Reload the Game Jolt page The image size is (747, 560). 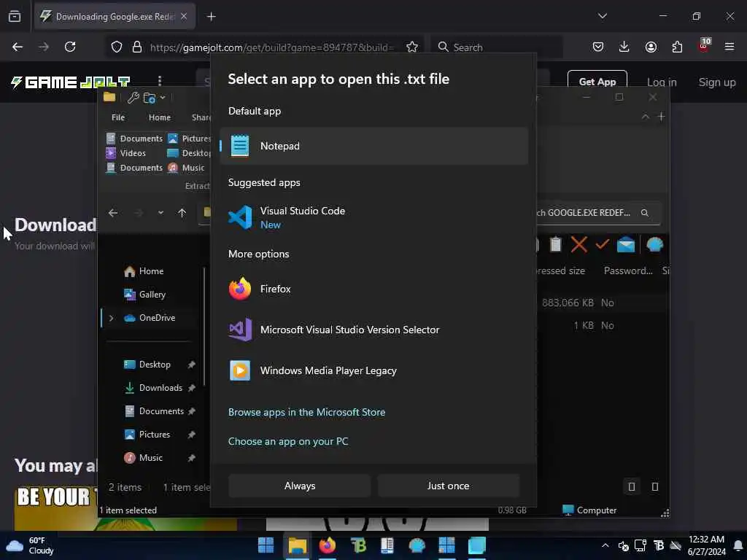coord(70,47)
